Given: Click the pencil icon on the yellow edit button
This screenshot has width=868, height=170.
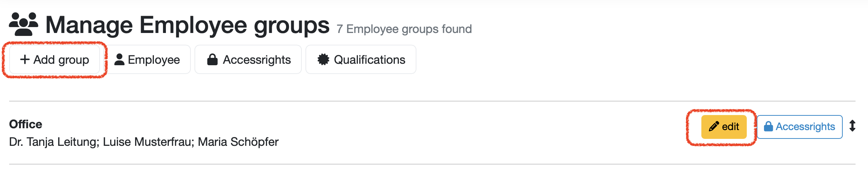Looking at the screenshot, I should (x=714, y=127).
